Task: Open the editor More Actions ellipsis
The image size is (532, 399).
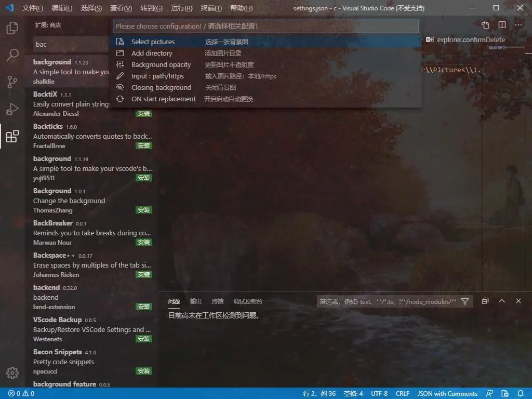Action: 518,25
